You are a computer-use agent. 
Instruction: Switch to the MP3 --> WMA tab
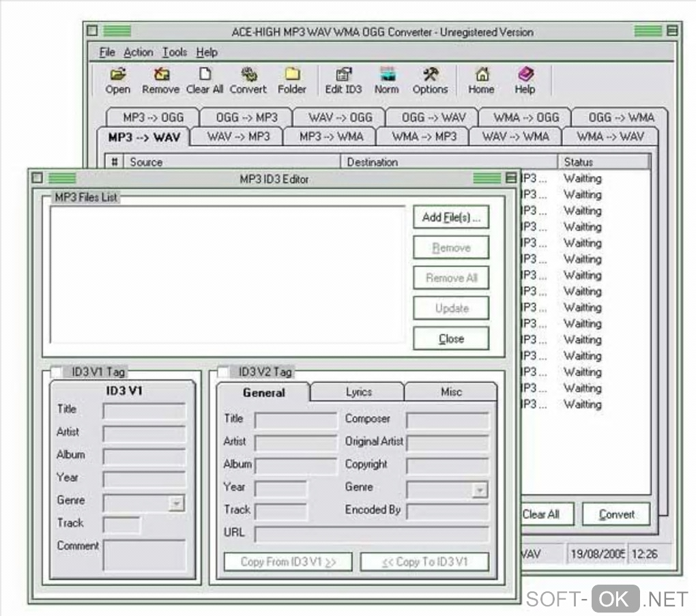click(x=331, y=136)
